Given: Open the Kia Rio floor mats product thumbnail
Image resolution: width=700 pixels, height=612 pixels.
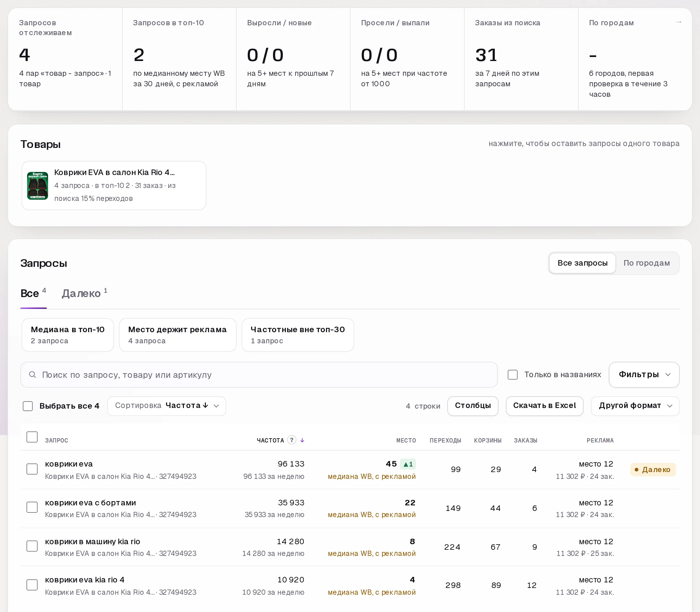Looking at the screenshot, I should coord(38,186).
